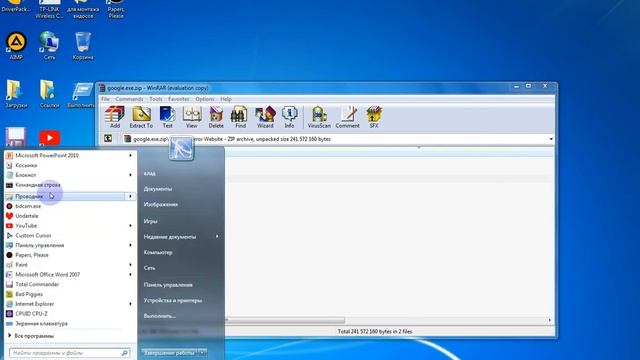Viewport: 640px width, 360px height.
Task: Open Выполнить... in Start menu right pane
Action: [160, 316]
